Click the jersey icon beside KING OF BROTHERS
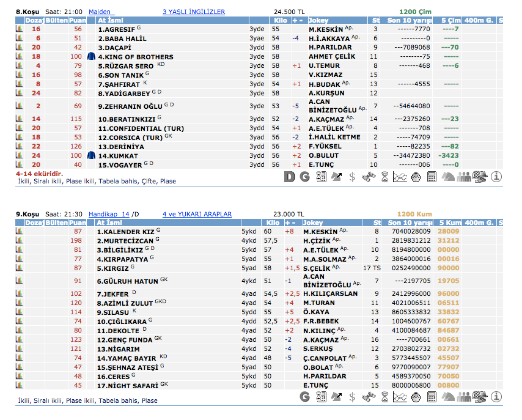Viewport: 522px width, 420px height. point(91,56)
